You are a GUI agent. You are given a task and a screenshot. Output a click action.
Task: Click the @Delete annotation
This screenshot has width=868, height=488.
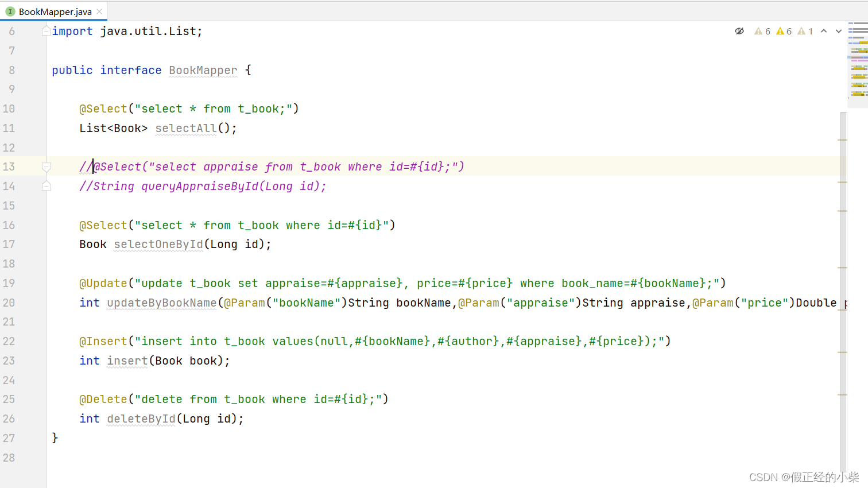pos(103,399)
